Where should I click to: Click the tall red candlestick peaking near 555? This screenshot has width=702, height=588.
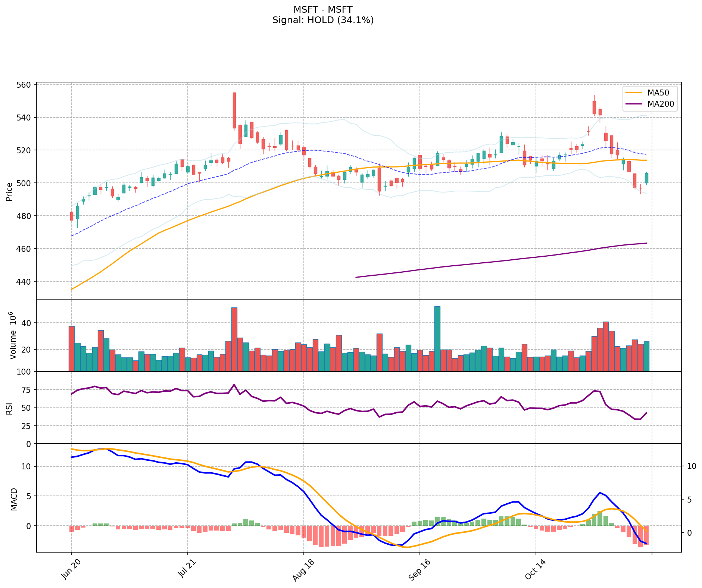pyautogui.click(x=234, y=110)
